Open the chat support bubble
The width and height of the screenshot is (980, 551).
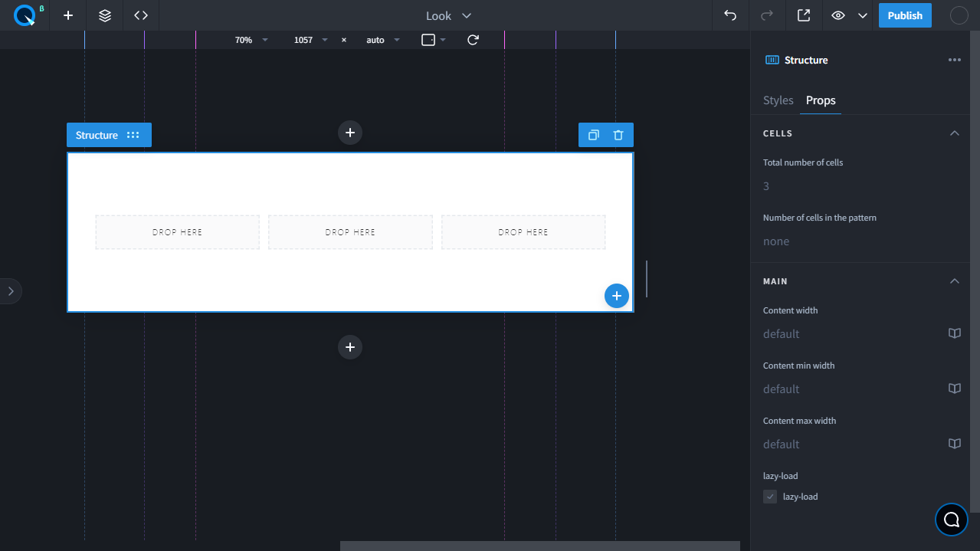click(952, 520)
